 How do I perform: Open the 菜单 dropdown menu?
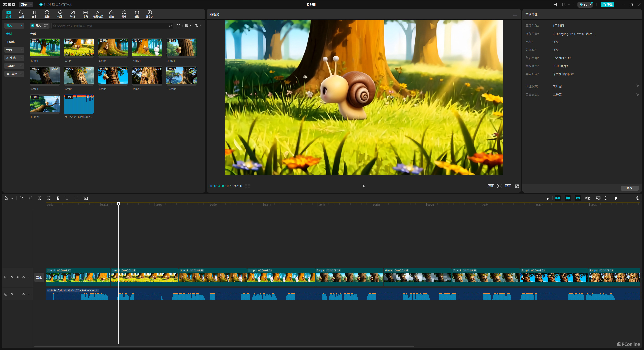(x=26, y=5)
